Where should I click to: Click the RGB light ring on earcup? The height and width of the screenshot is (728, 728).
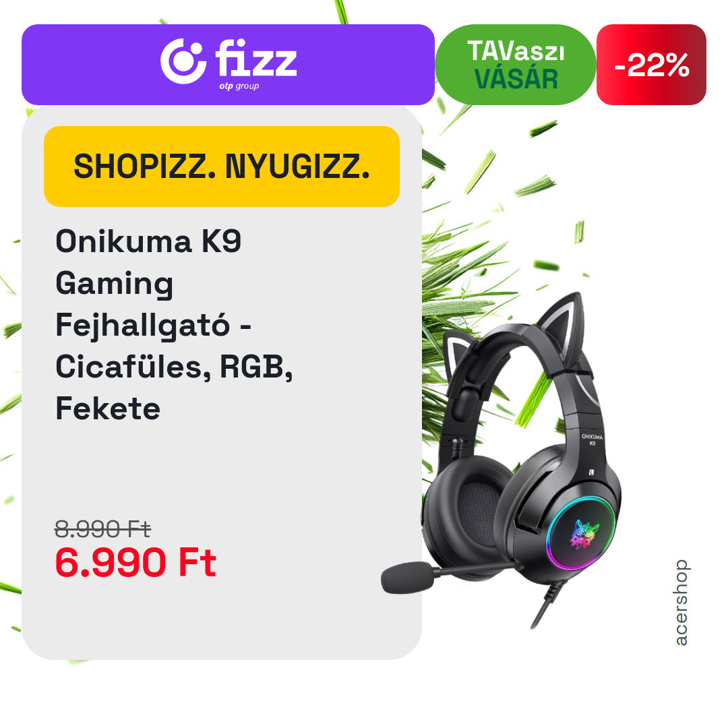pyautogui.click(x=580, y=533)
